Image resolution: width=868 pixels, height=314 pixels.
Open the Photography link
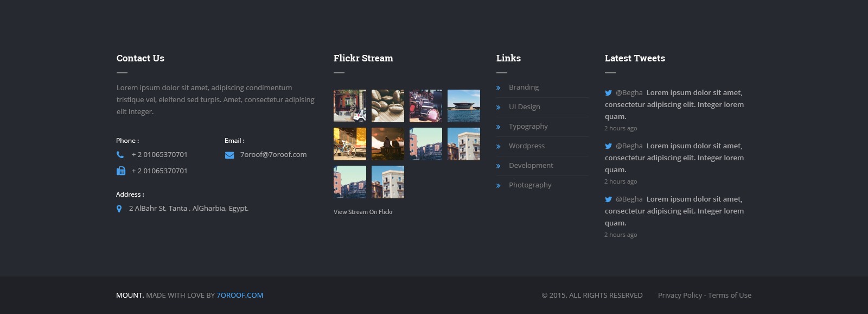click(x=530, y=185)
